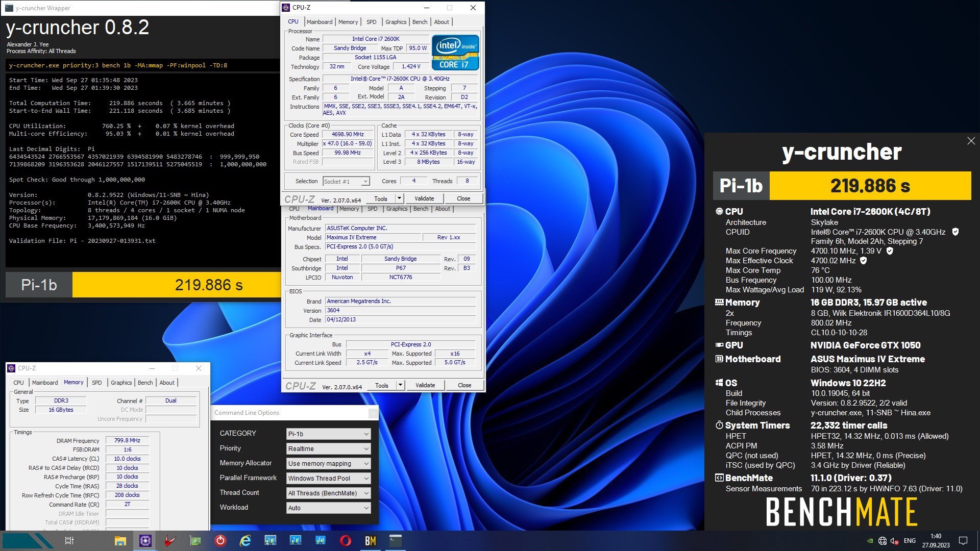Expand Tools arrow in the CPU-Z CPU window
980x551 pixels.
[400, 198]
